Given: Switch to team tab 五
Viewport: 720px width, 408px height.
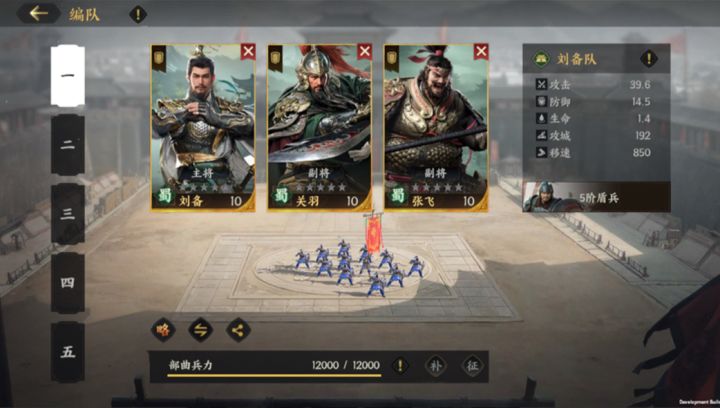Looking at the screenshot, I should pyautogui.click(x=68, y=352).
